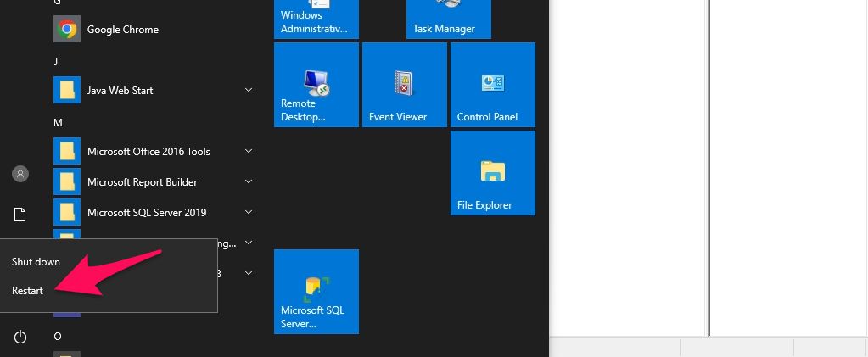The image size is (868, 357).
Task: Click the Power icon
Action: (x=20, y=337)
